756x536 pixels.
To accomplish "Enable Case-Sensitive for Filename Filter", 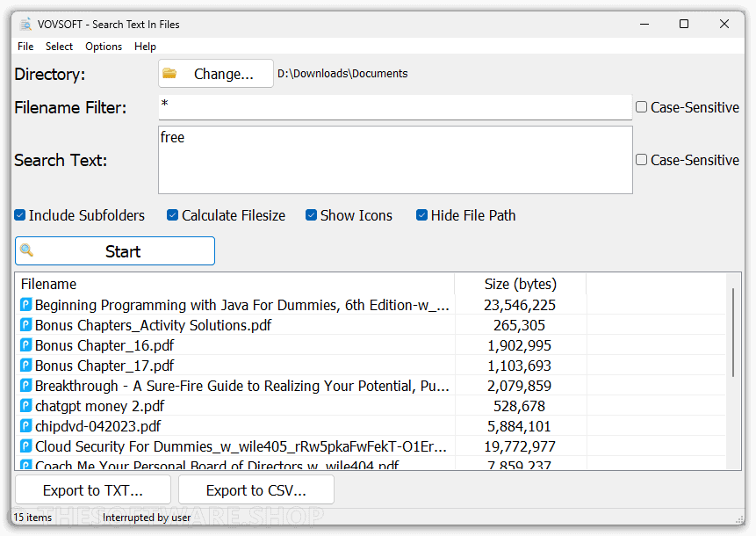I will click(641, 107).
